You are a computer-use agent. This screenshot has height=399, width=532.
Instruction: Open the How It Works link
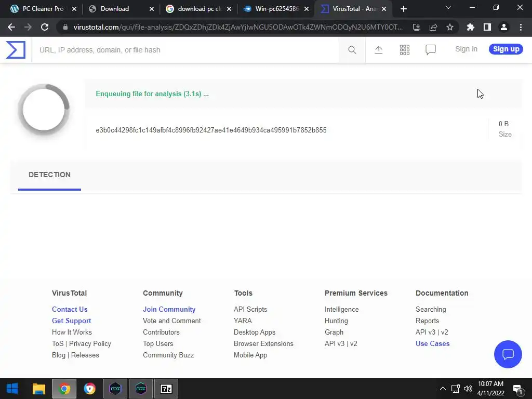(x=72, y=332)
